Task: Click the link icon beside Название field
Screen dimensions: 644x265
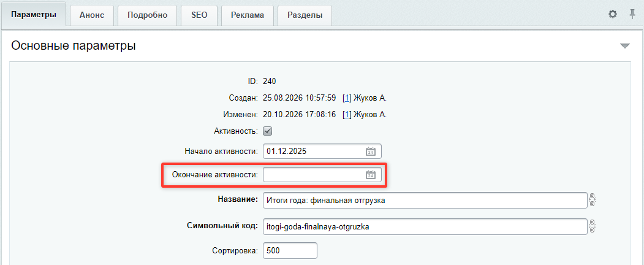Action: (x=592, y=200)
